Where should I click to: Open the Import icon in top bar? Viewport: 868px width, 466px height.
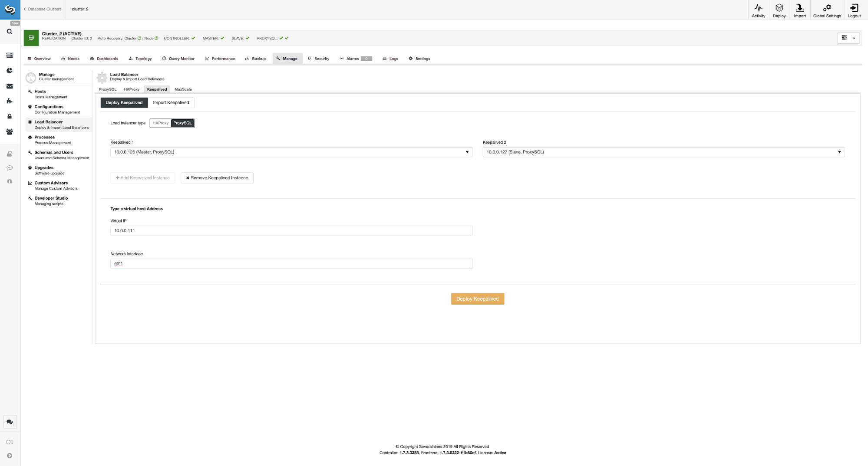pyautogui.click(x=800, y=10)
